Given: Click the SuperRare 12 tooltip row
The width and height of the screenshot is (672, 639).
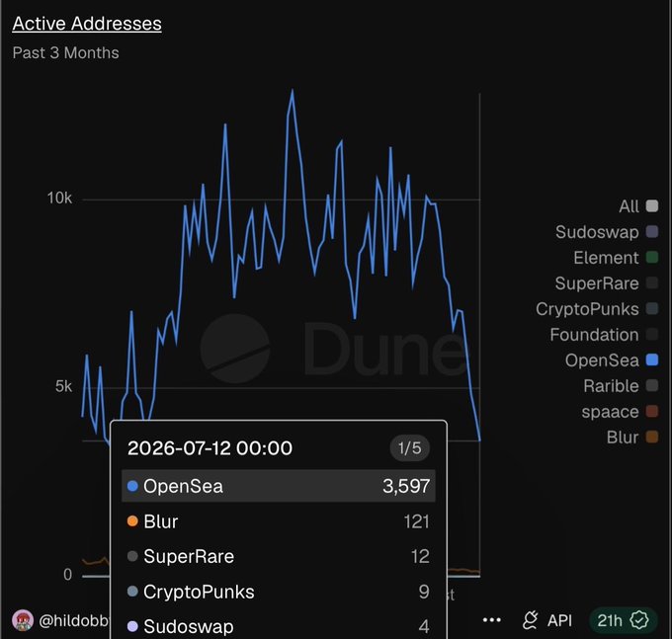Looking at the screenshot, I should click(279, 556).
